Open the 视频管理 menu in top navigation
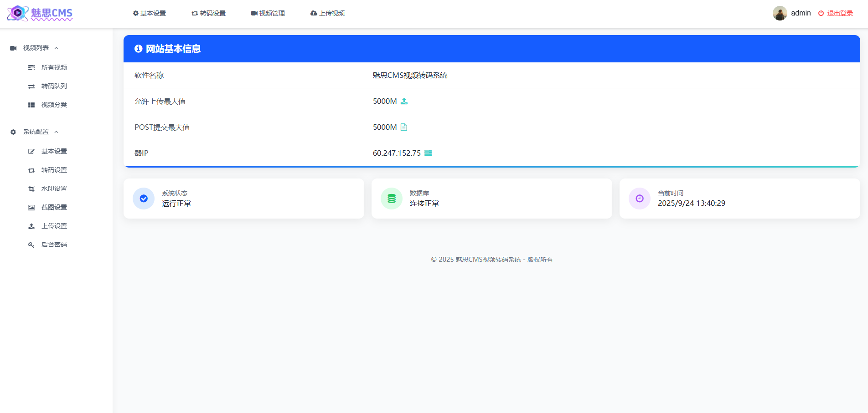This screenshot has height=413, width=868. (x=268, y=13)
